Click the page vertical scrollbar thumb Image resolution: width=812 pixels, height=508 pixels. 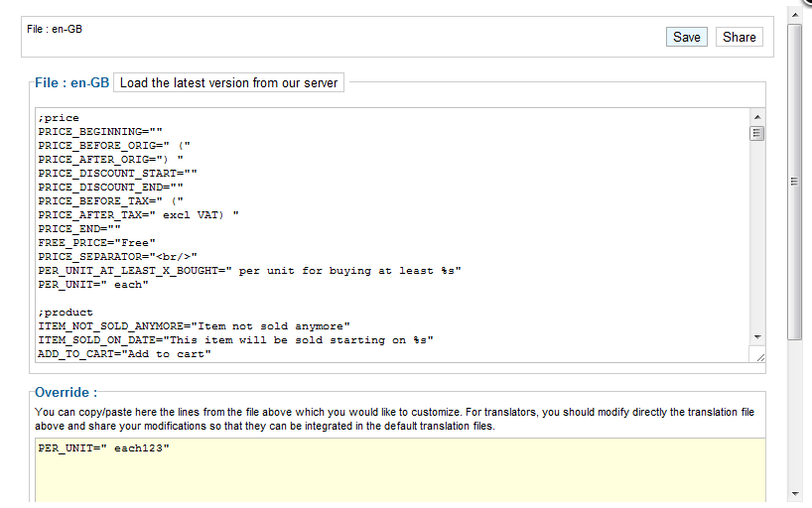[x=794, y=179]
